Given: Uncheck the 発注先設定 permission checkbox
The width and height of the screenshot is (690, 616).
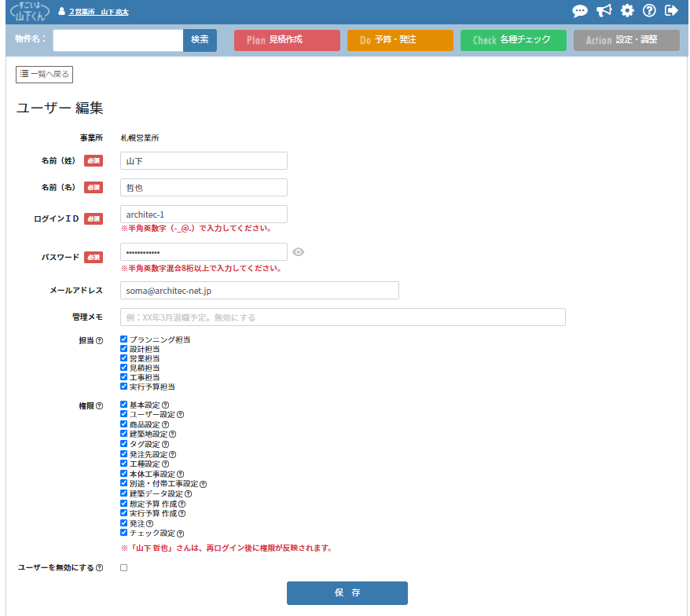Looking at the screenshot, I should (124, 454).
